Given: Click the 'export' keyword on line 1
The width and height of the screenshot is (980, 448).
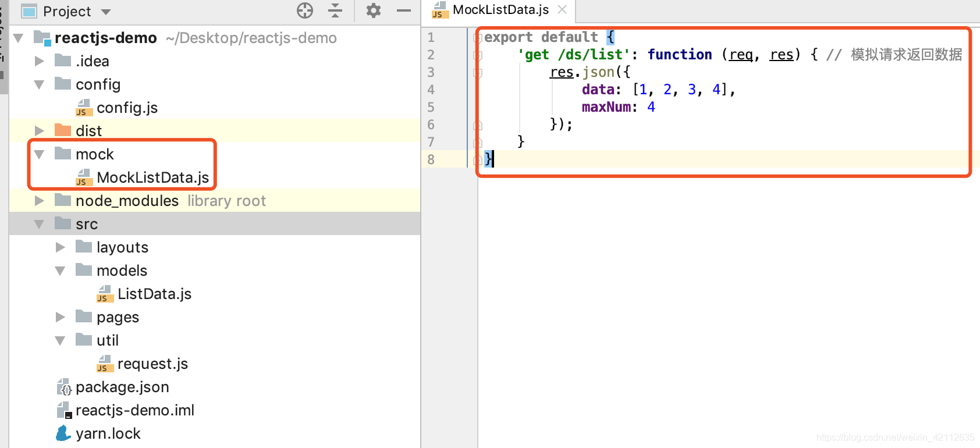Looking at the screenshot, I should coord(509,37).
